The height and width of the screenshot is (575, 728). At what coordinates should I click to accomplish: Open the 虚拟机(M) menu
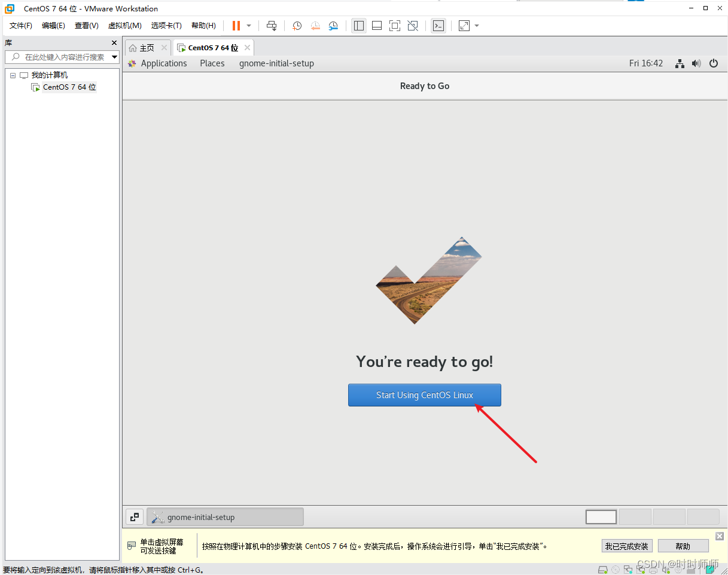coord(124,26)
